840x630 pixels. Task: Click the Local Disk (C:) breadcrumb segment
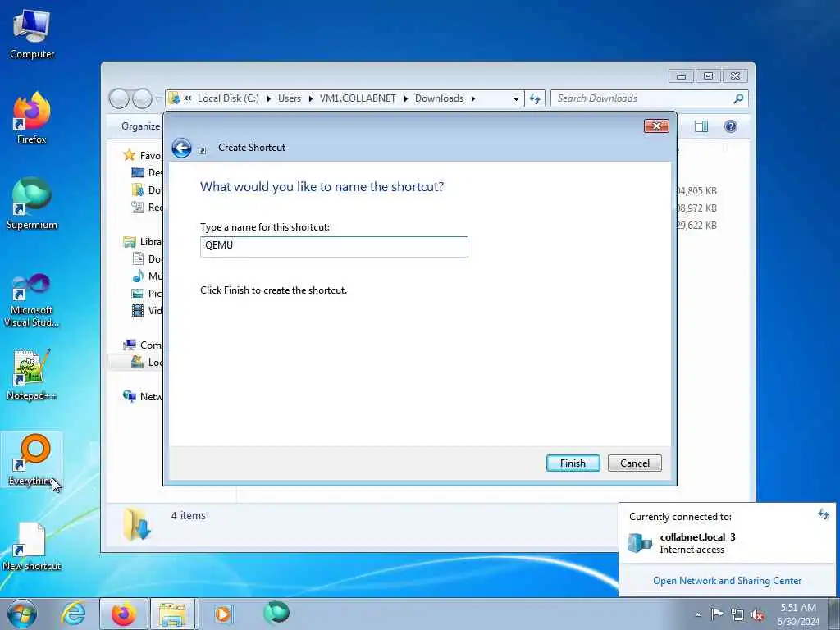pyautogui.click(x=228, y=98)
